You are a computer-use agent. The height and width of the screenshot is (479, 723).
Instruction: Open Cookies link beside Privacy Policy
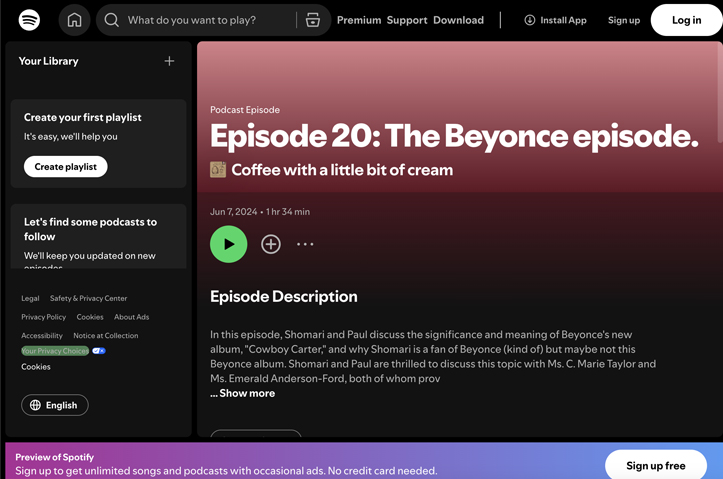[90, 317]
